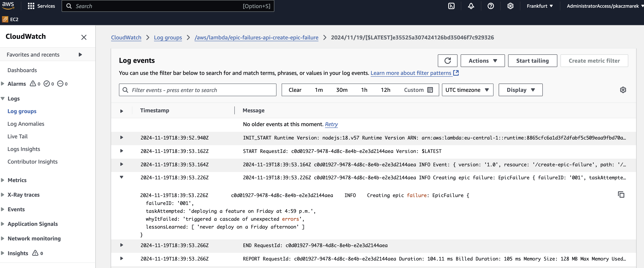Open the notifications bell
Screen dimensions: 644x268
(x=471, y=6)
